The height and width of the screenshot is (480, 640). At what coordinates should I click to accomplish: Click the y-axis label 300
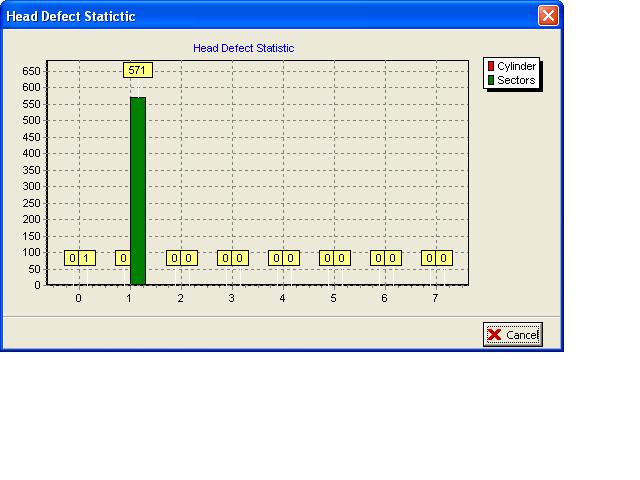click(31, 186)
